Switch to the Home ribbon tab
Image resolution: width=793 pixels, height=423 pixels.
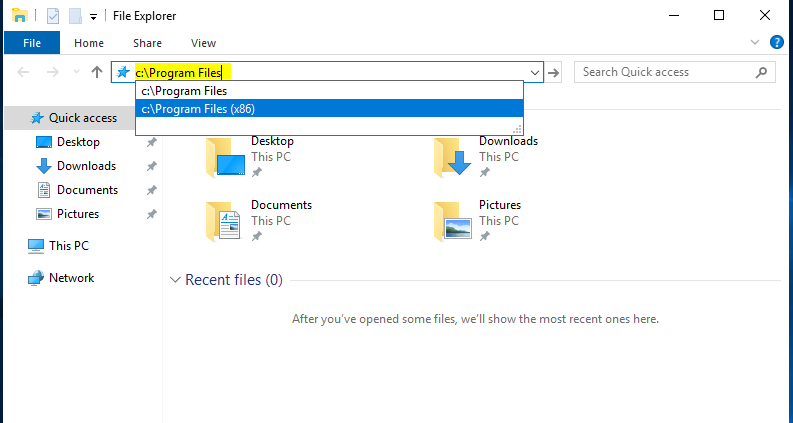click(89, 43)
